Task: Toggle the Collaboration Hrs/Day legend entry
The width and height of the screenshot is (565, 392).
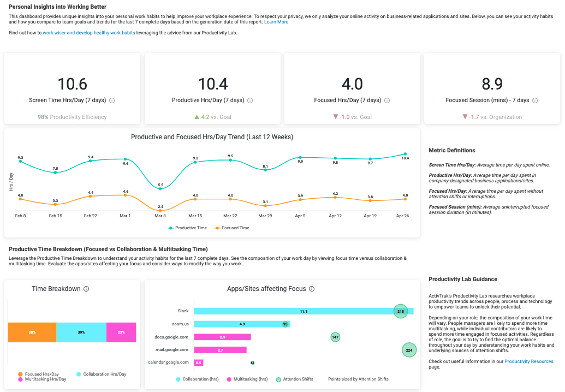Action: (102, 374)
